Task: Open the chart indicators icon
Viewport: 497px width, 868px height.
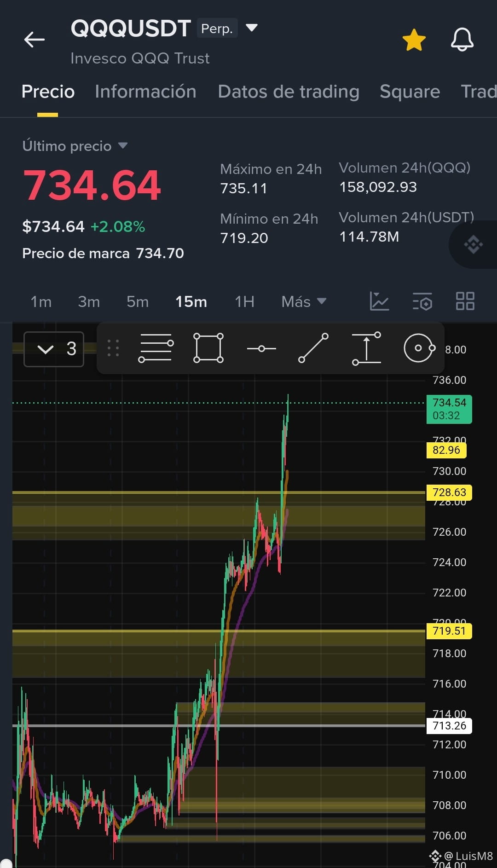Action: coord(379,301)
